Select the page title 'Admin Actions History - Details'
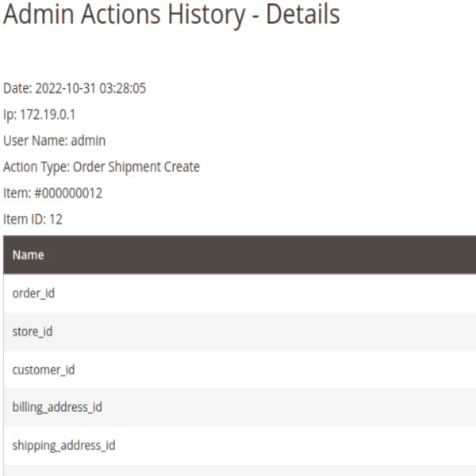Viewport: 476px width, 476px height. click(171, 14)
